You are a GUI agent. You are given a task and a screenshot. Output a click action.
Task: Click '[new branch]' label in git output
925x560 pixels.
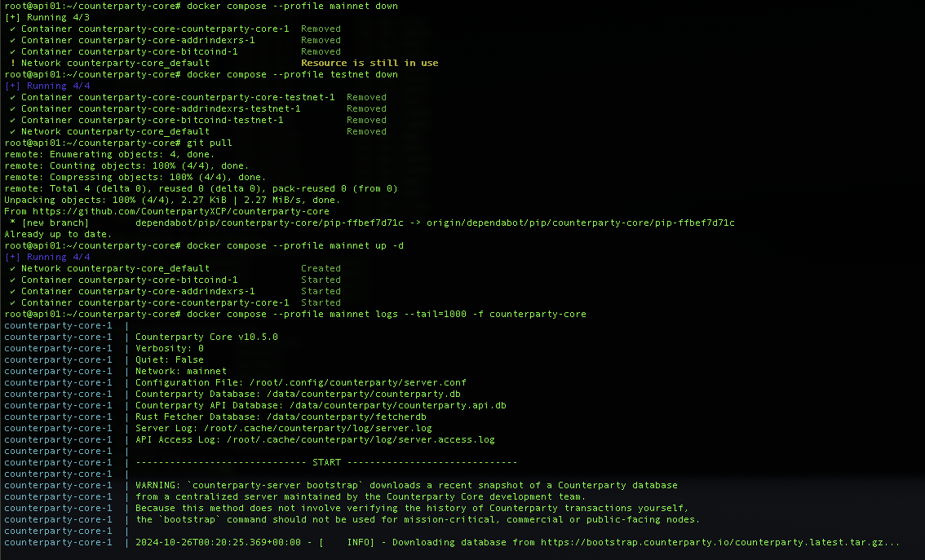[55, 223]
